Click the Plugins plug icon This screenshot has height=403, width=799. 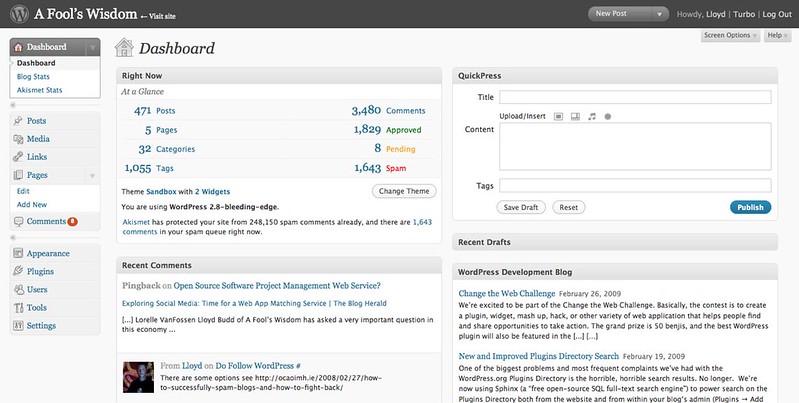coord(18,271)
